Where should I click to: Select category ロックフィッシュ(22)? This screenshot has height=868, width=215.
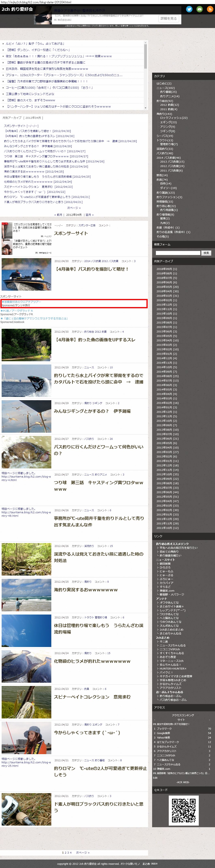click(x=174, y=118)
